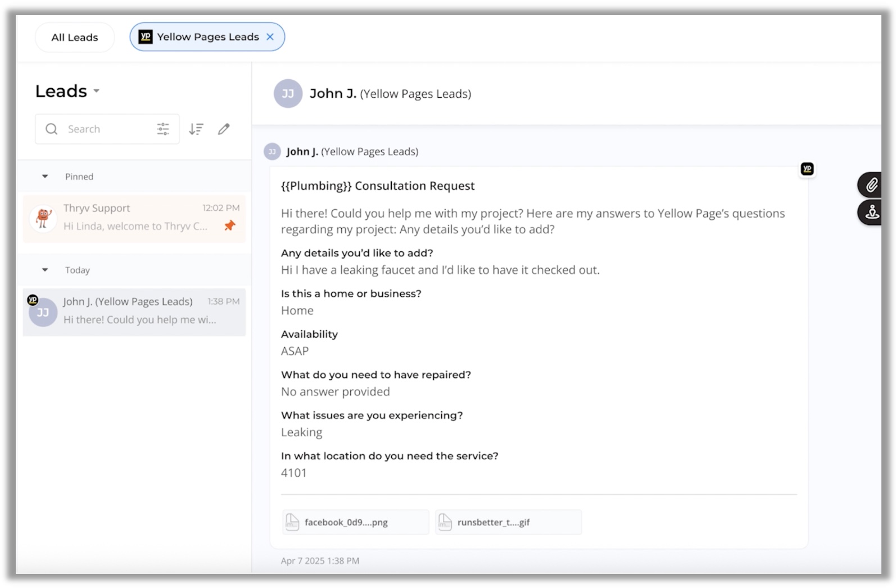Close the Yellow Pages Leads tab
This screenshot has height=588, width=896.
pyautogui.click(x=270, y=37)
